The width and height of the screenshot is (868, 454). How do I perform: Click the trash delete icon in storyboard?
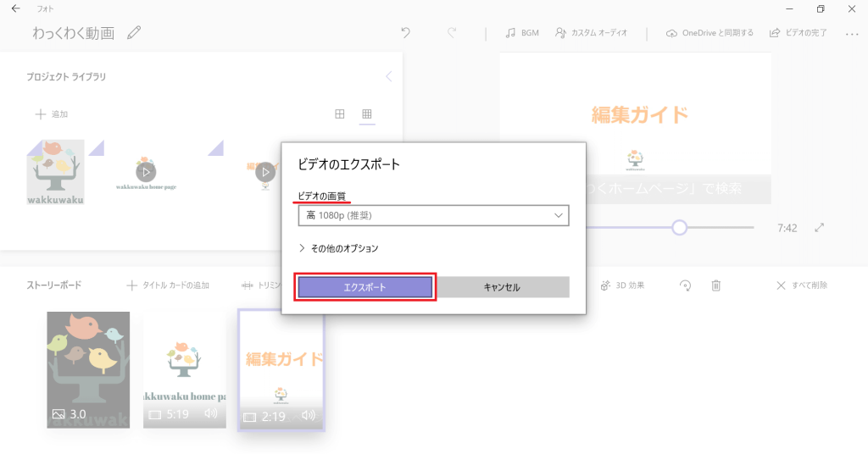[715, 285]
